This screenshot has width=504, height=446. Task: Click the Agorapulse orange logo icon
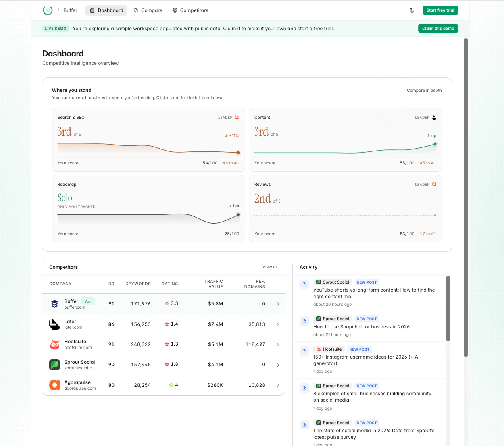tap(54, 385)
